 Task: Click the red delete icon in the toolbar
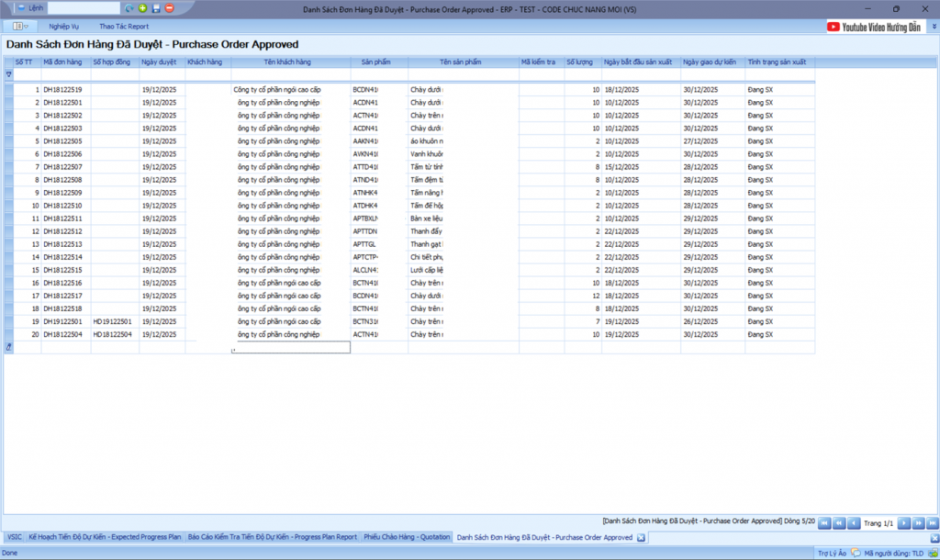[169, 8]
